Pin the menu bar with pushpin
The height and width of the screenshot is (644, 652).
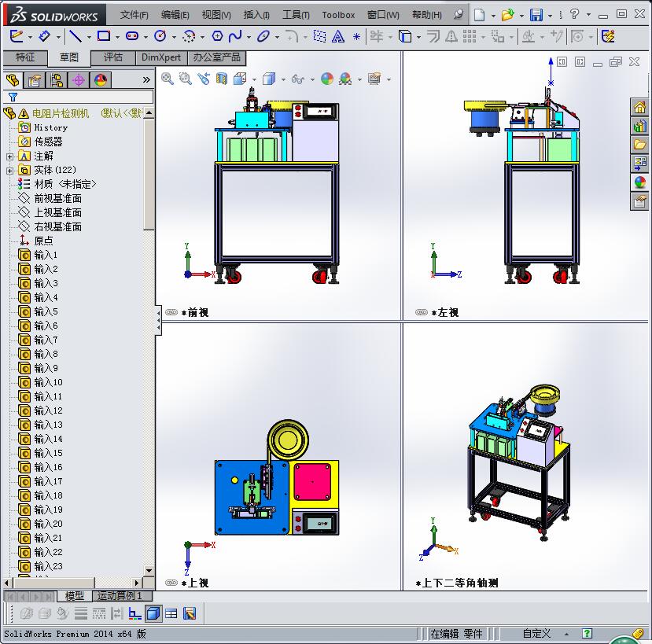point(459,15)
